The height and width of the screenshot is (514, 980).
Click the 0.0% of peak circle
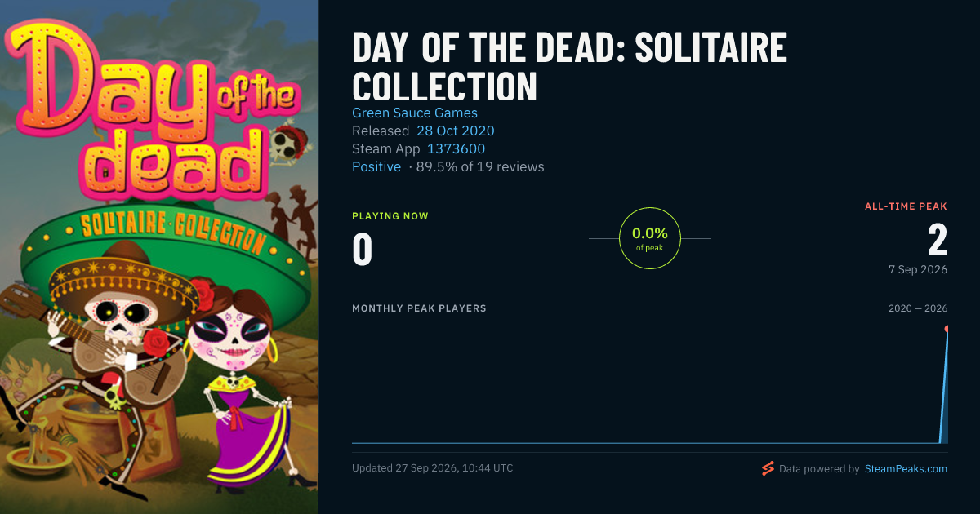coord(650,238)
